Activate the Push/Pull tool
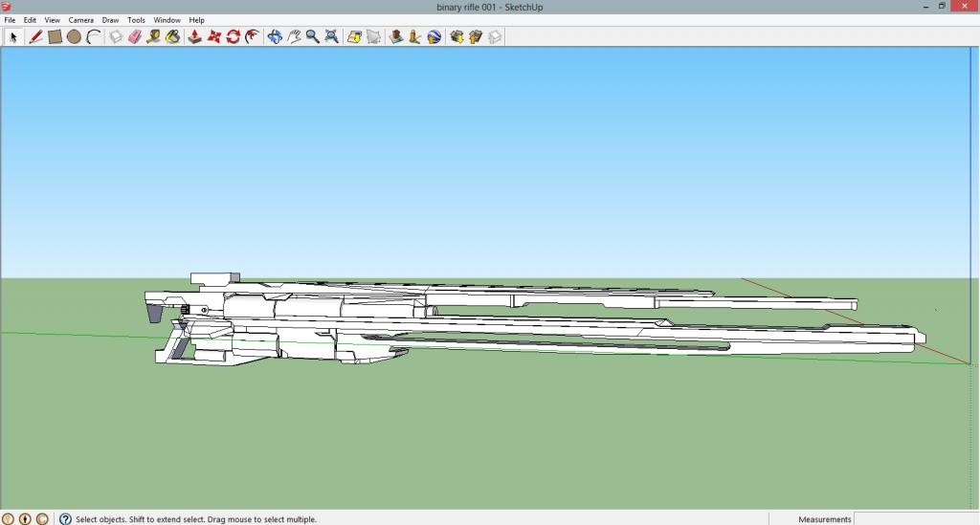This screenshot has width=980, height=525. pyautogui.click(x=194, y=37)
